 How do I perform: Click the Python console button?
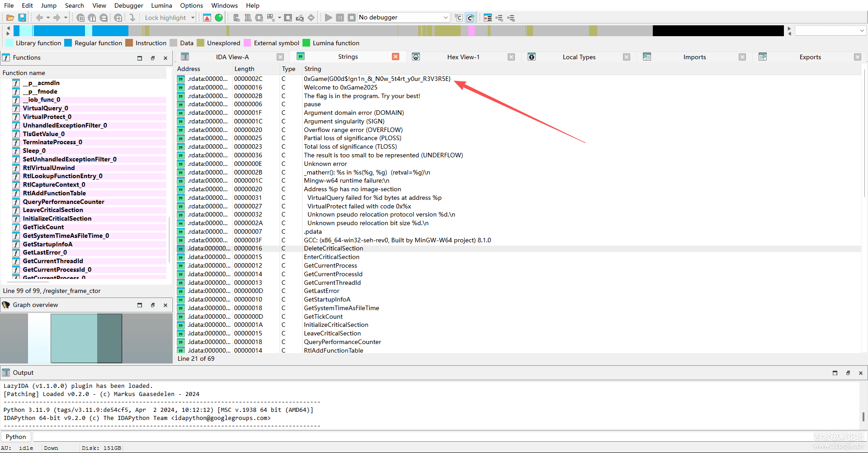(x=16, y=437)
